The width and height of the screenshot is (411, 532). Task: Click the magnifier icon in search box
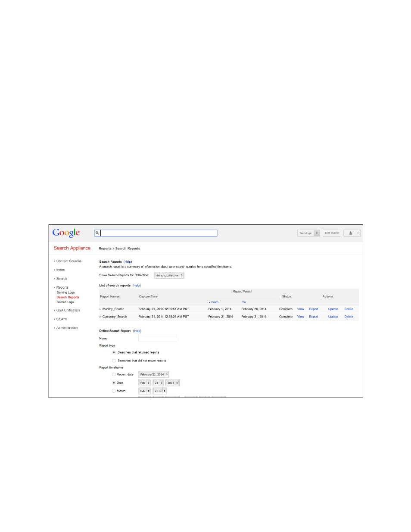coord(97,233)
